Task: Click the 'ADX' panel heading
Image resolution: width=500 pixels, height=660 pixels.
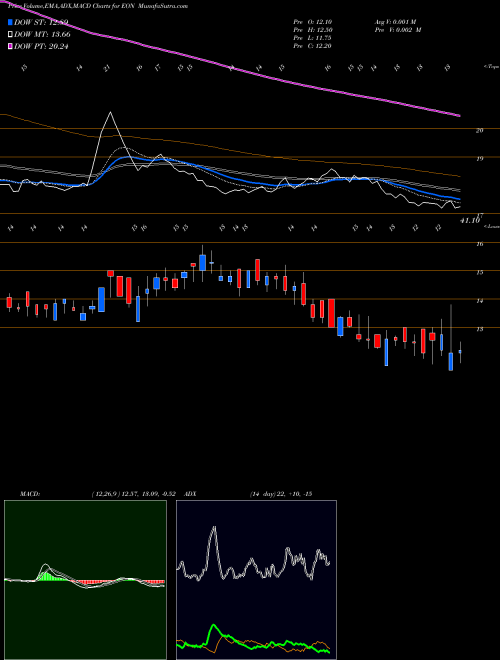Action: (x=190, y=494)
